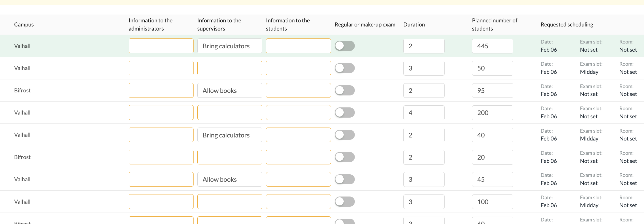
Task: Switch make-up exam toggle for 200-student row
Action: tap(345, 113)
